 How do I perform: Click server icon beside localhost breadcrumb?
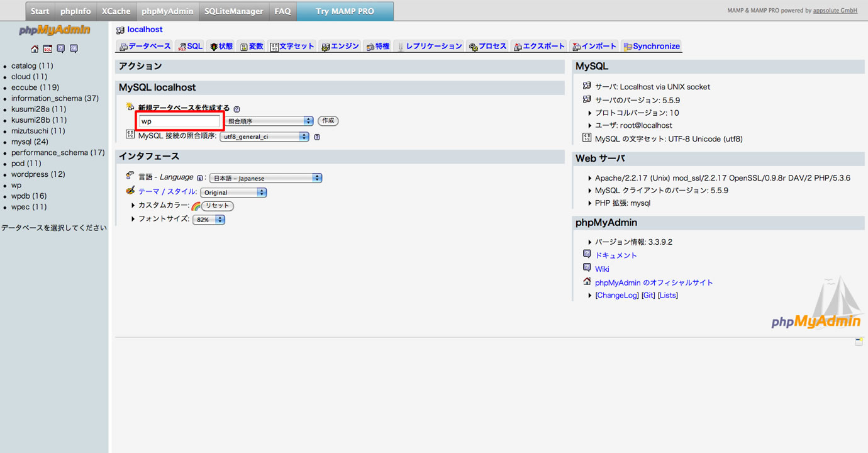[x=120, y=30]
